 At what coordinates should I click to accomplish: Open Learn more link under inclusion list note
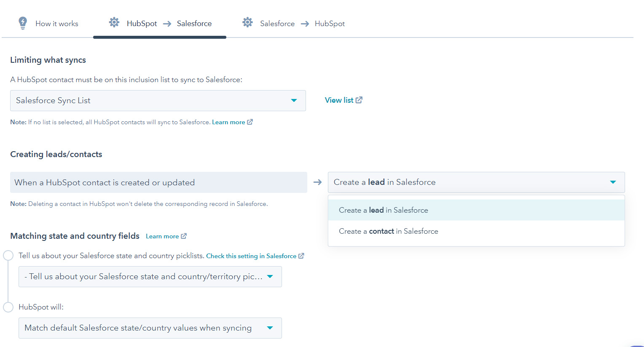(228, 122)
